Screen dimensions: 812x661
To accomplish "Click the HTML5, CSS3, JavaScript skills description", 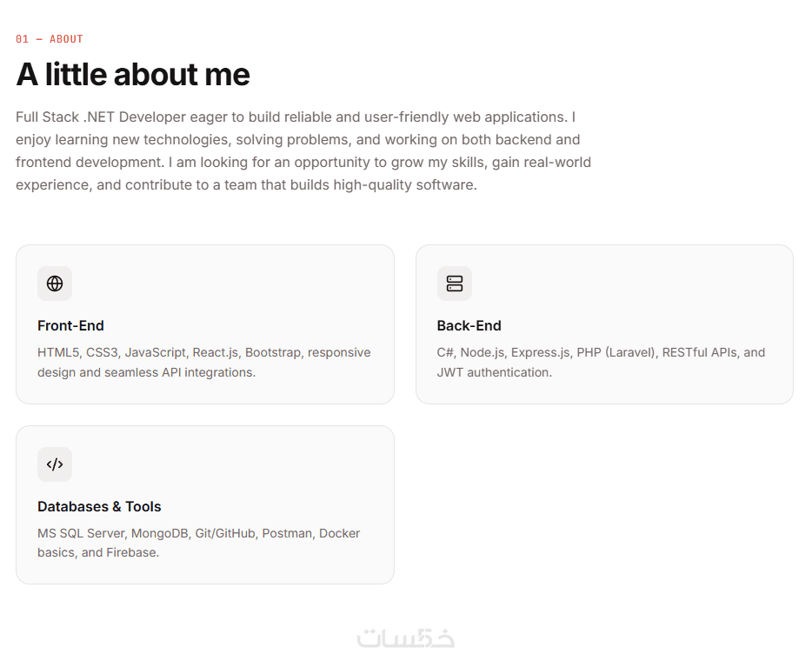I will pos(203,353).
